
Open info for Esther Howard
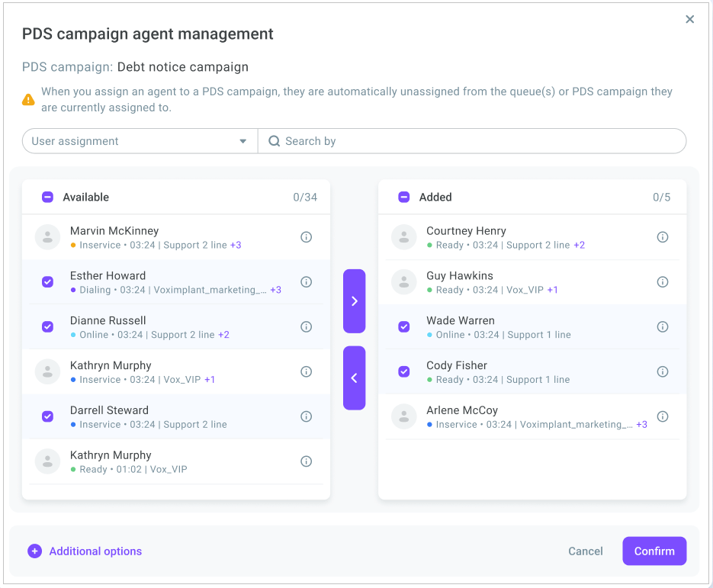[x=306, y=282]
